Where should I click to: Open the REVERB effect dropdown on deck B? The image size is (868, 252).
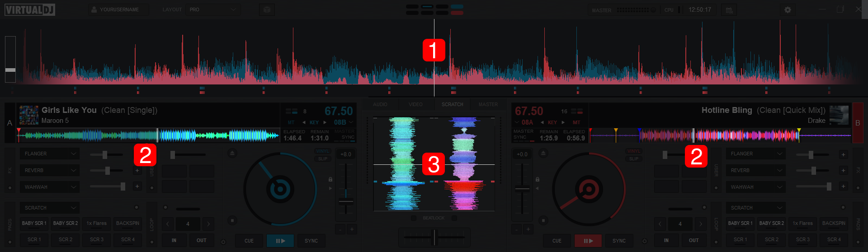click(x=755, y=170)
